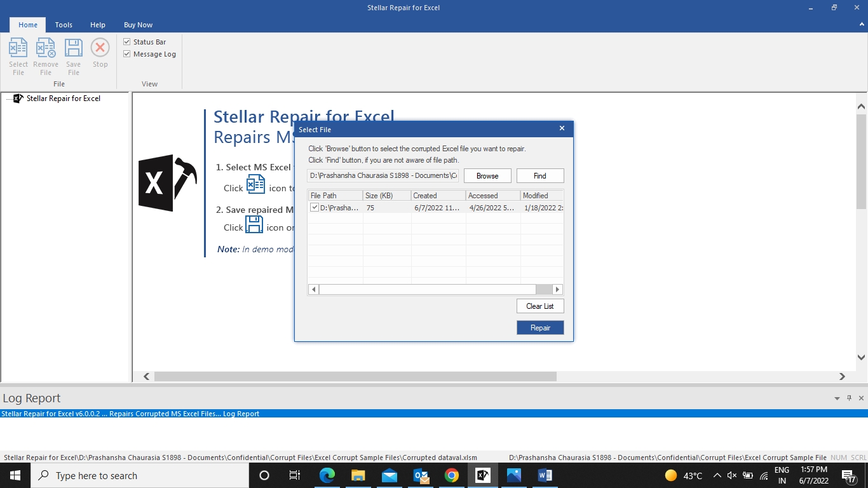Image resolution: width=868 pixels, height=488 pixels.
Task: Open the notification center icon
Action: coord(849,475)
